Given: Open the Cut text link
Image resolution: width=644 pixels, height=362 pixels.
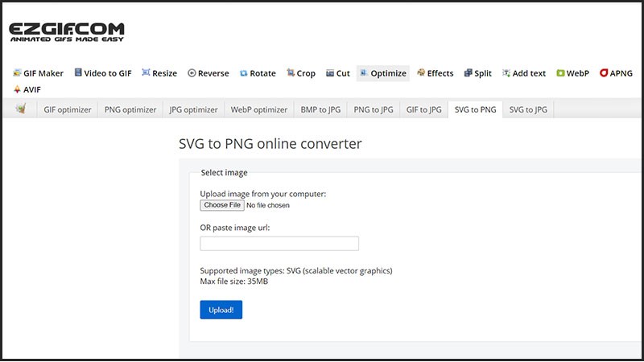Looking at the screenshot, I should click(343, 73).
